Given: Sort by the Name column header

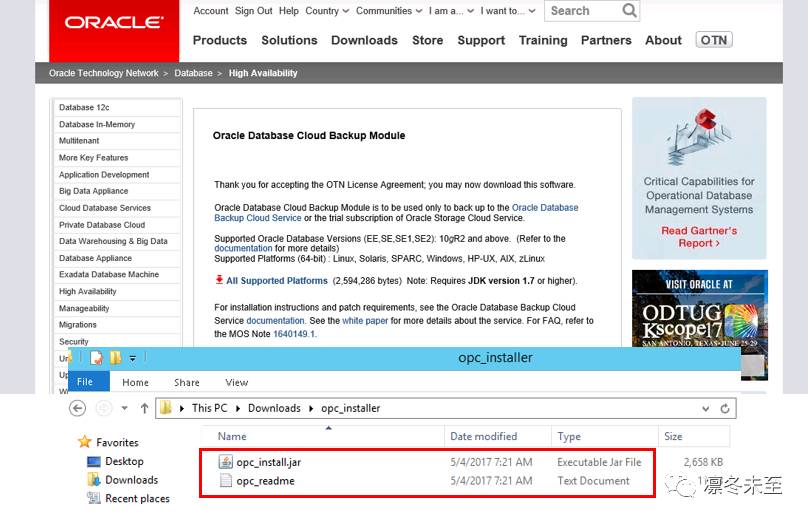Looking at the screenshot, I should pos(323,436).
